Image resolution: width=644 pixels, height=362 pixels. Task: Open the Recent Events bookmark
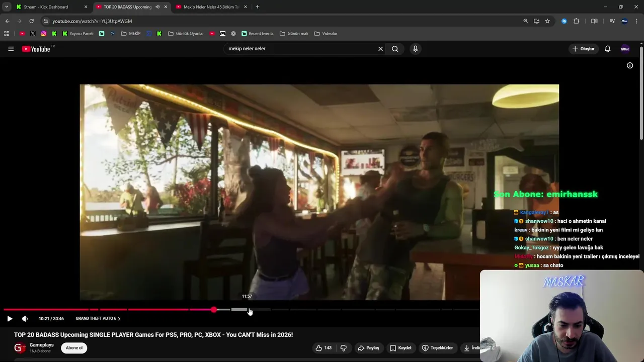click(x=257, y=34)
